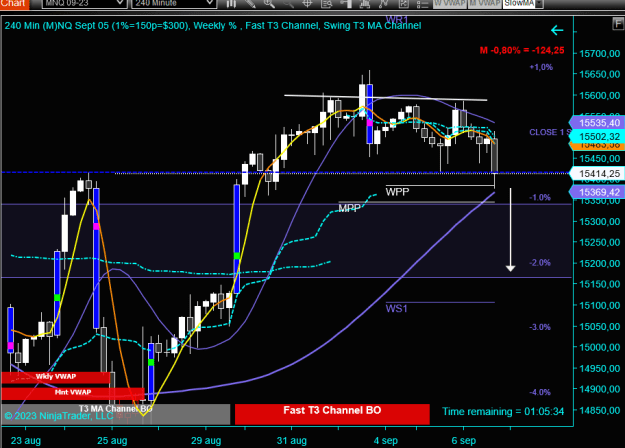Open the bar chart style icon
Image resolution: width=625 pixels, height=448 pixels.
tap(231, 4)
